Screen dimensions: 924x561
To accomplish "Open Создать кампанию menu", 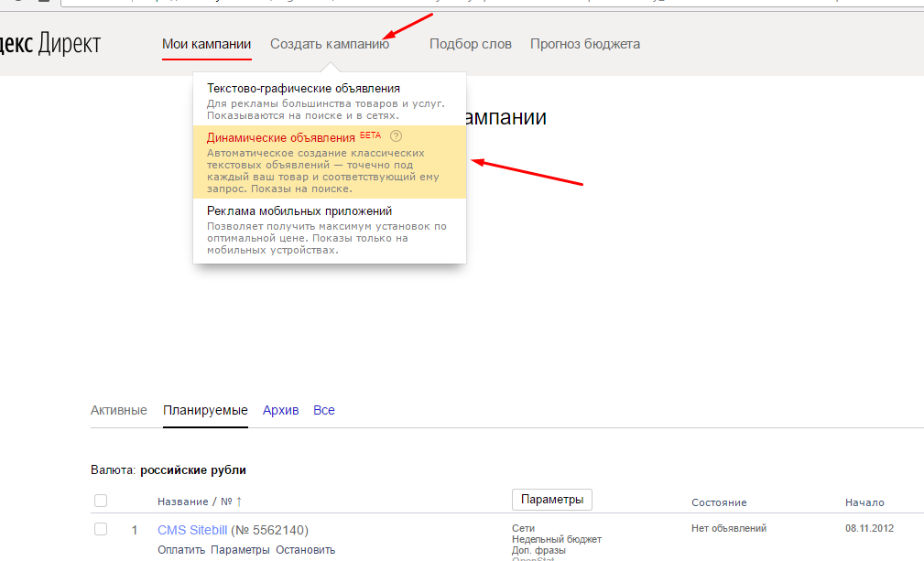I will coord(330,44).
